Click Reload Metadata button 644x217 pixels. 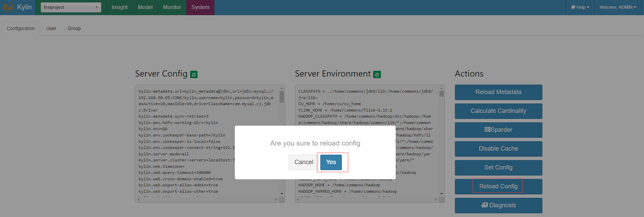coord(498,92)
